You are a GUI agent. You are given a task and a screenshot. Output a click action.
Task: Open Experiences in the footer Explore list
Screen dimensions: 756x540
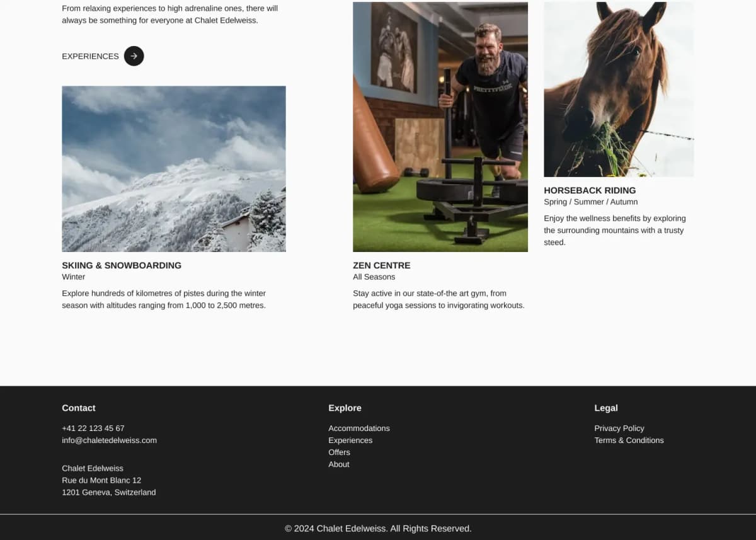[350, 440]
